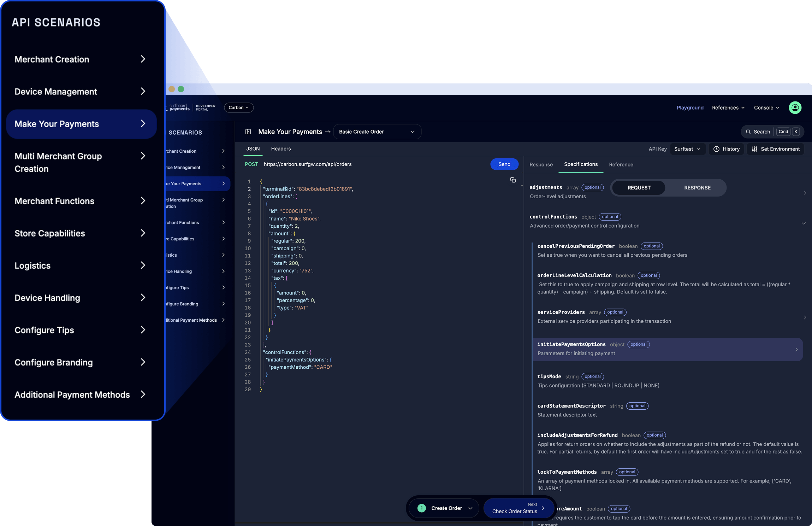
Task: Switch to the RESPONSE toggle option
Action: 697,188
